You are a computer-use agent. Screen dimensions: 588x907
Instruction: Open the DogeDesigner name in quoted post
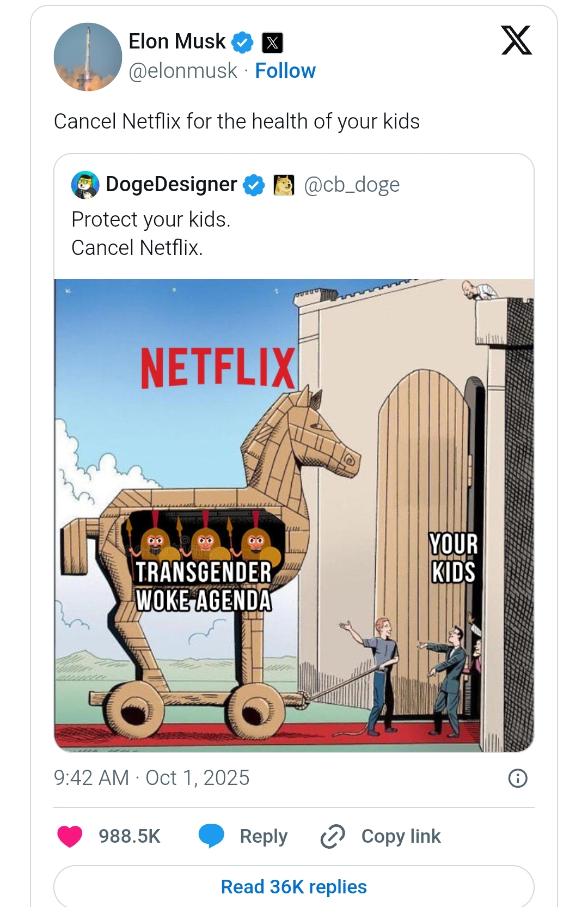point(171,185)
